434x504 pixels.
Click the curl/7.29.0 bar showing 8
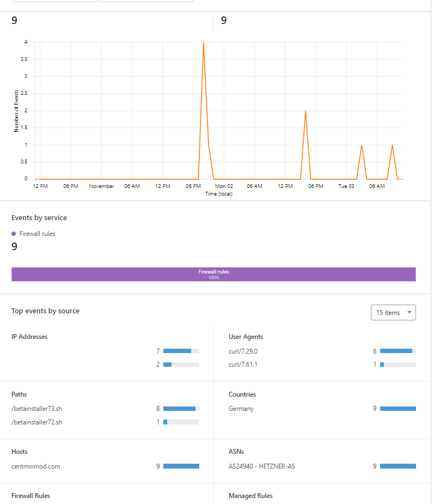(398, 351)
